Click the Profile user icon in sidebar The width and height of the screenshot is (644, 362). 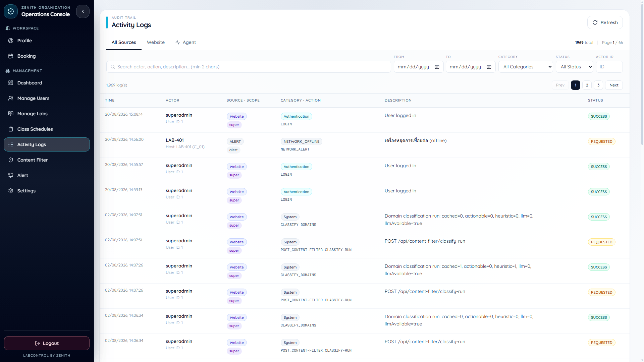(x=11, y=41)
